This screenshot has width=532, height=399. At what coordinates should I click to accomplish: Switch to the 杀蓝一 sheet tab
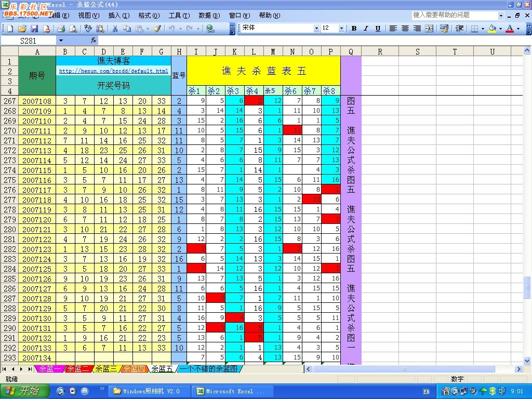[50, 369]
